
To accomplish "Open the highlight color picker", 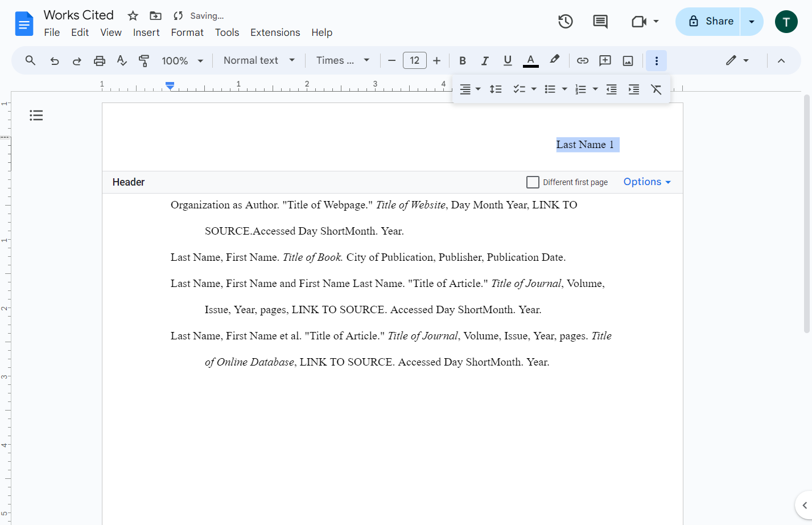I will click(555, 60).
